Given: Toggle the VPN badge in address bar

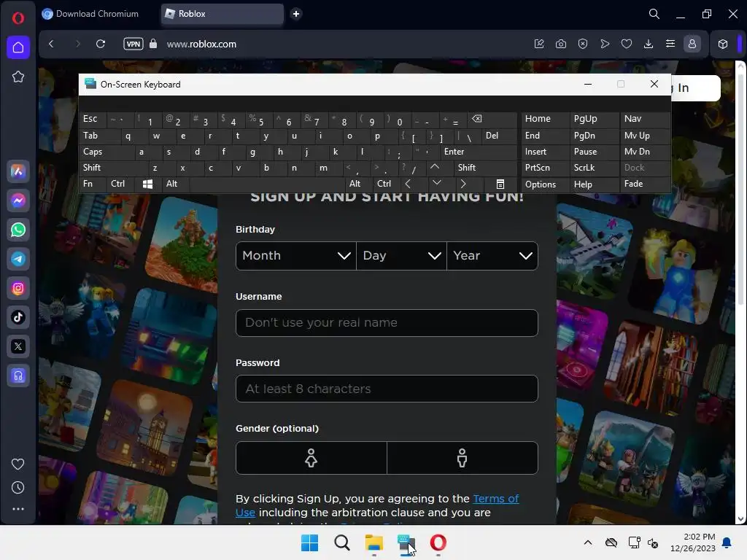Looking at the screenshot, I should [133, 44].
